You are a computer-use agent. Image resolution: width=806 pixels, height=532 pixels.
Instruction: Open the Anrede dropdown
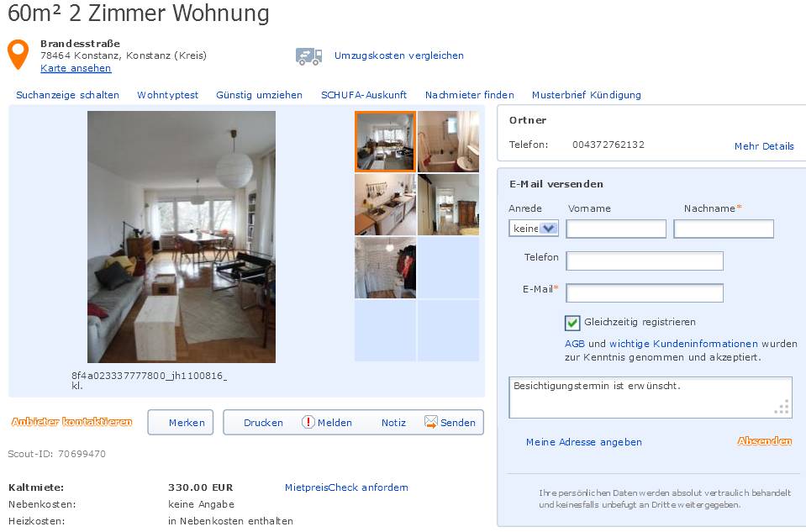click(534, 229)
